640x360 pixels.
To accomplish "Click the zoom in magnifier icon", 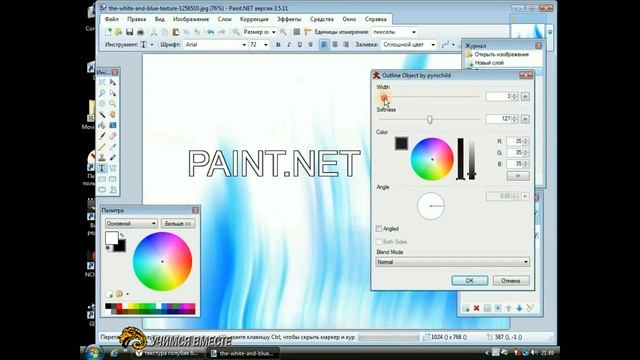I will pos(283,32).
